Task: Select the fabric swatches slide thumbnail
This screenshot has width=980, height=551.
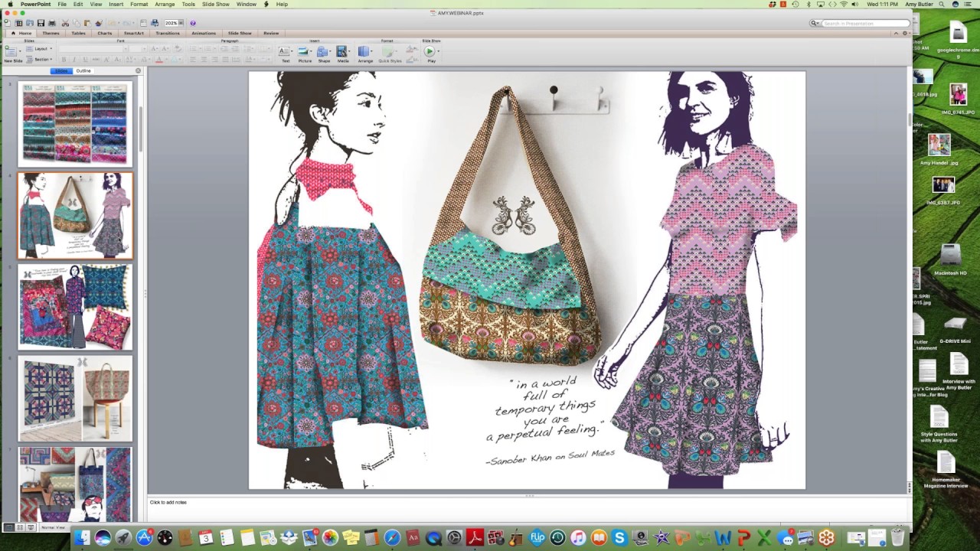Action: (75, 124)
